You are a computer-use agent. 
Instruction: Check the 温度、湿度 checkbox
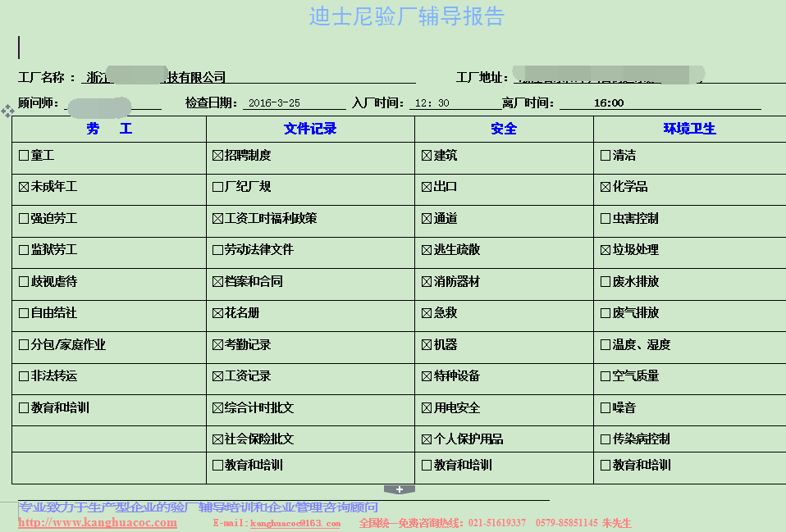coord(605,345)
